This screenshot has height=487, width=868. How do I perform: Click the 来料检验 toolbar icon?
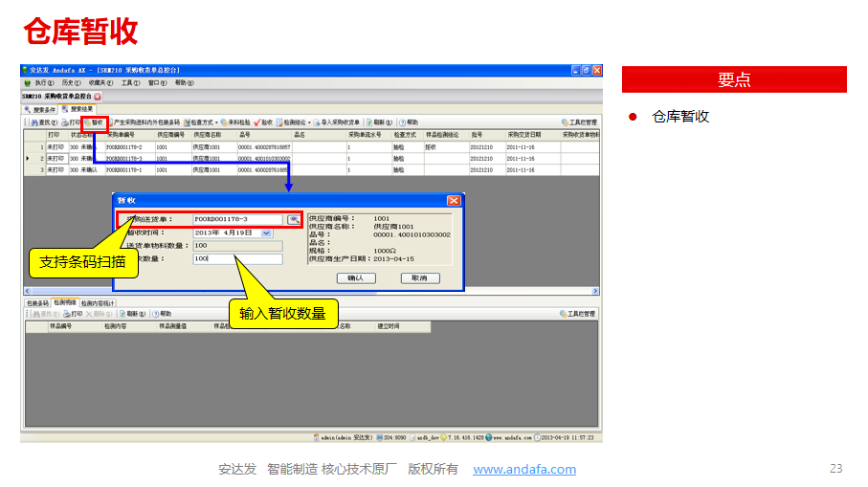pyautogui.click(x=238, y=122)
